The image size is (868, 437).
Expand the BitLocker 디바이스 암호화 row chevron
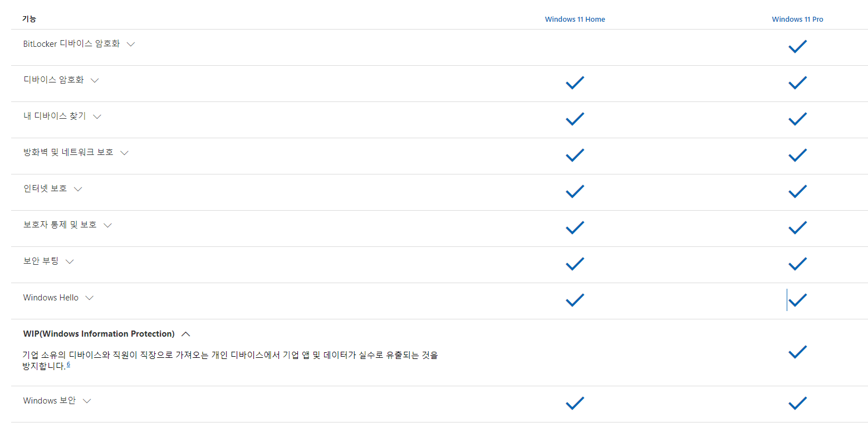click(x=131, y=44)
